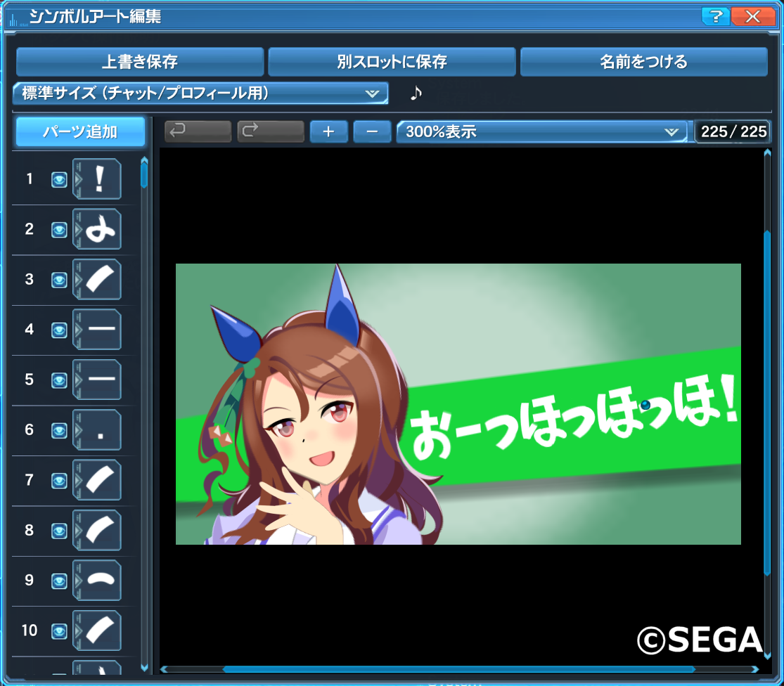Click the music note sound icon
784x686 pixels.
416,93
